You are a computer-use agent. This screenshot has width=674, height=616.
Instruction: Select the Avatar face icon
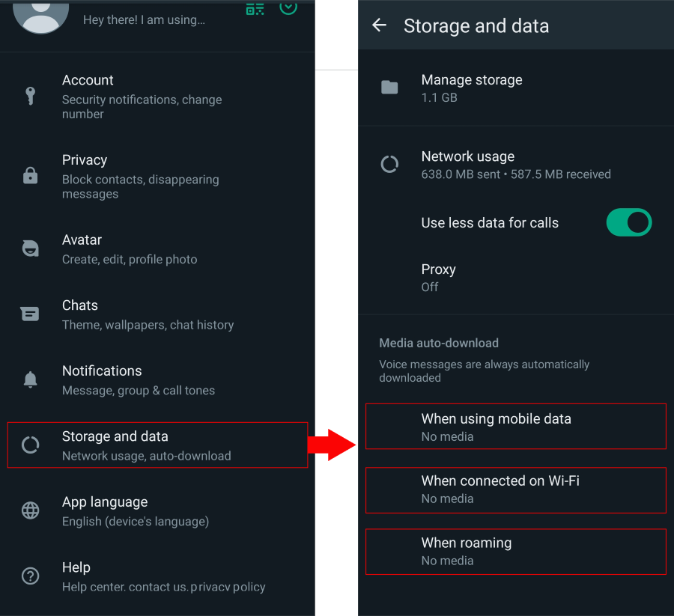(x=30, y=248)
